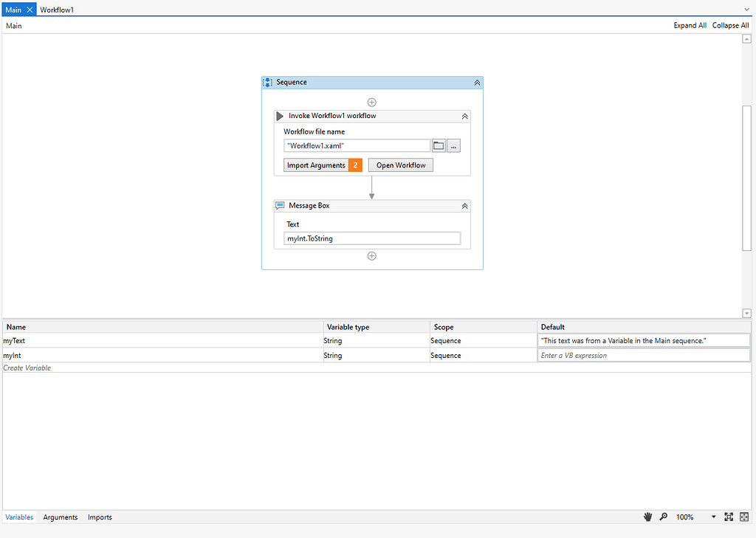Open the workflow overview icon
This screenshot has width=756, height=538.
pyautogui.click(x=744, y=517)
